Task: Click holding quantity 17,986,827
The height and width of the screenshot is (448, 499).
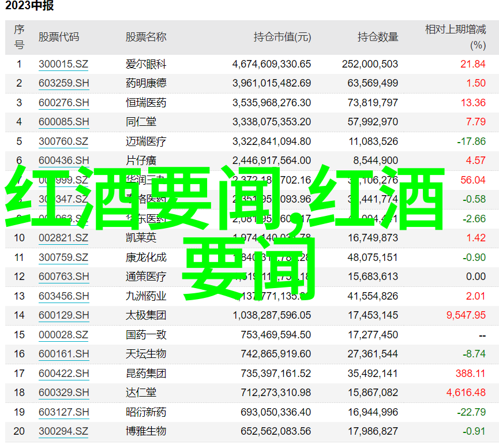Action: pos(373,431)
